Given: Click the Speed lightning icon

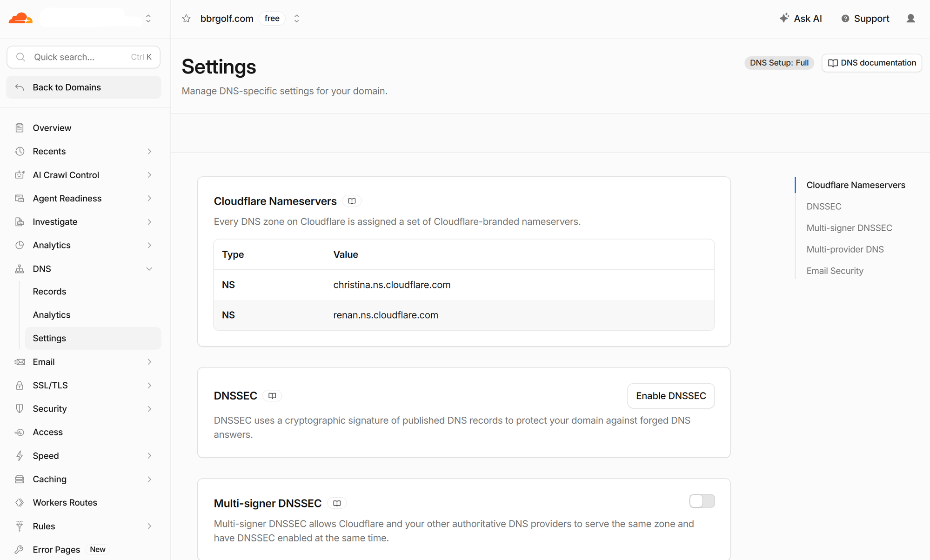Looking at the screenshot, I should coord(20,456).
